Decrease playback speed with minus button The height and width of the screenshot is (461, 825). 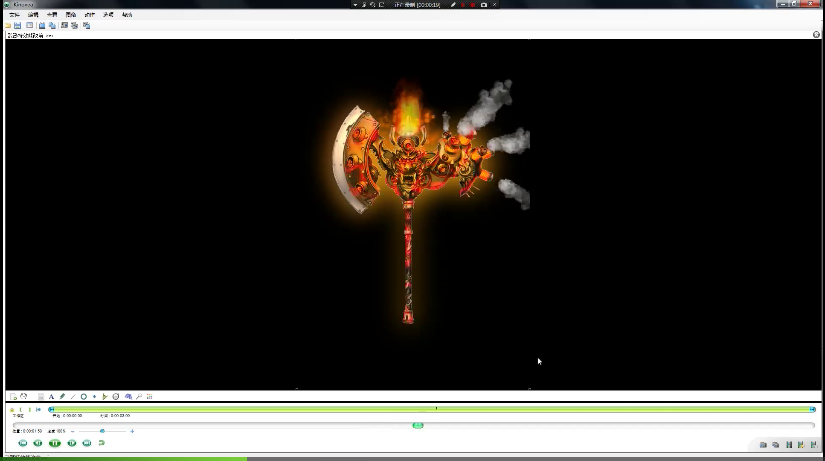click(x=73, y=431)
